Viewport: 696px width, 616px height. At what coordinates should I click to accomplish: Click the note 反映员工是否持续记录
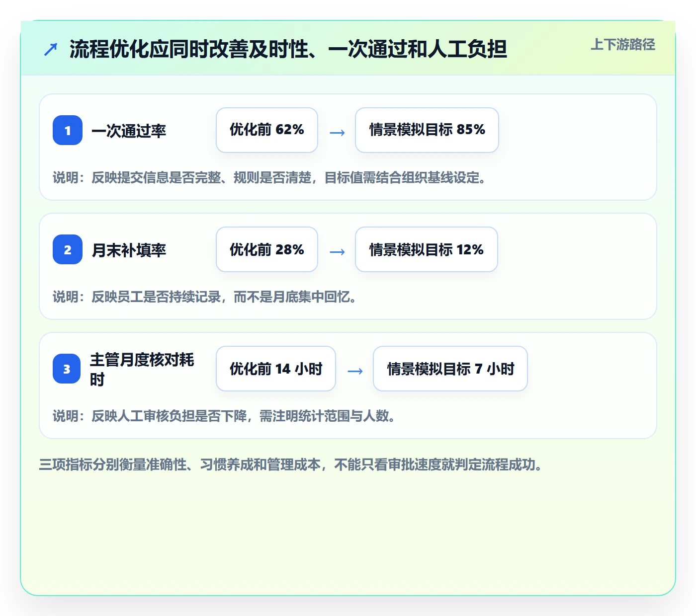(x=204, y=297)
